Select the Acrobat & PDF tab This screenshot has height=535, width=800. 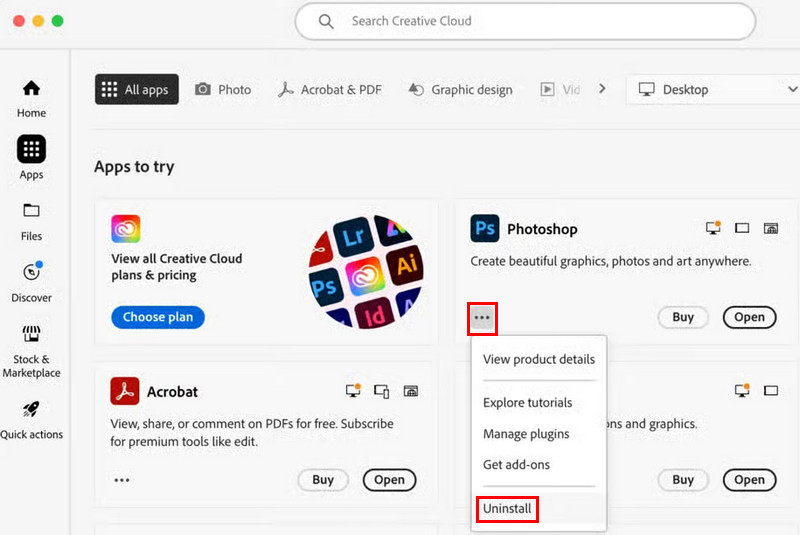[x=330, y=90]
